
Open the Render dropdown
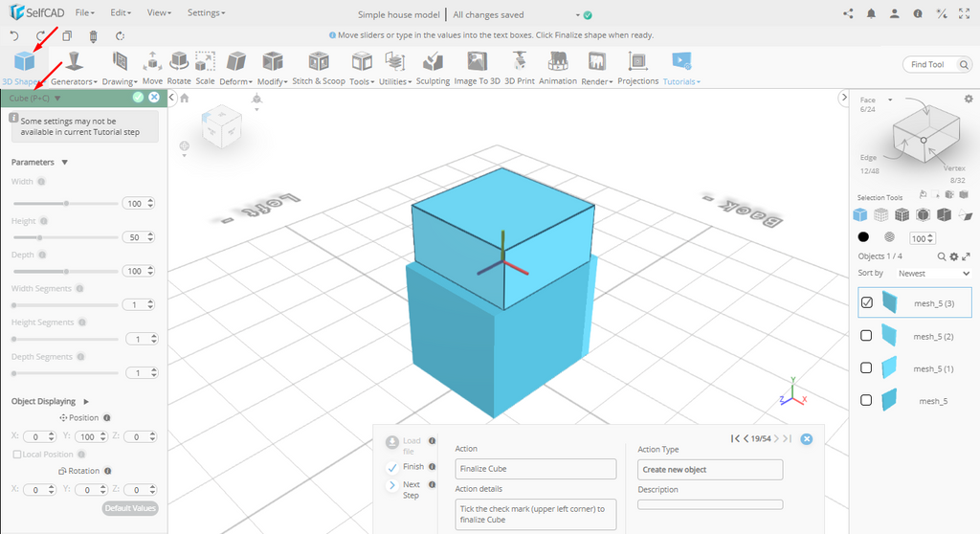(597, 68)
